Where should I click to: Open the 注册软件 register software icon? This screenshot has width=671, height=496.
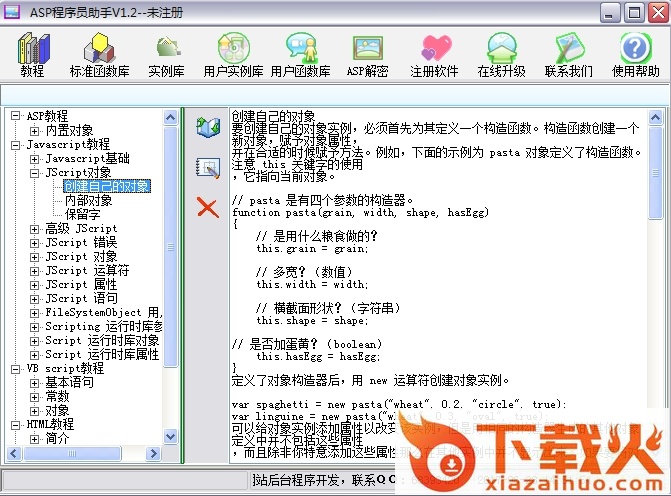coord(434,50)
